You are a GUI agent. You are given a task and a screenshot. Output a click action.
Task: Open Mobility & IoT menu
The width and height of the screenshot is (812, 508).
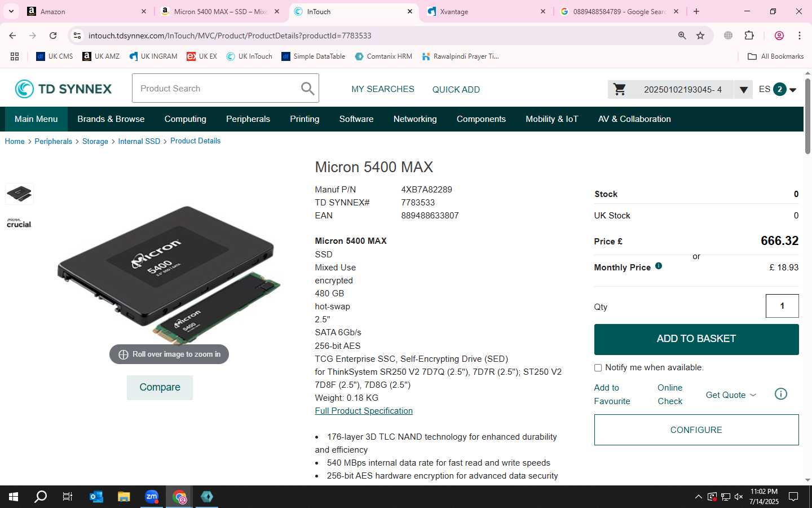(x=552, y=119)
